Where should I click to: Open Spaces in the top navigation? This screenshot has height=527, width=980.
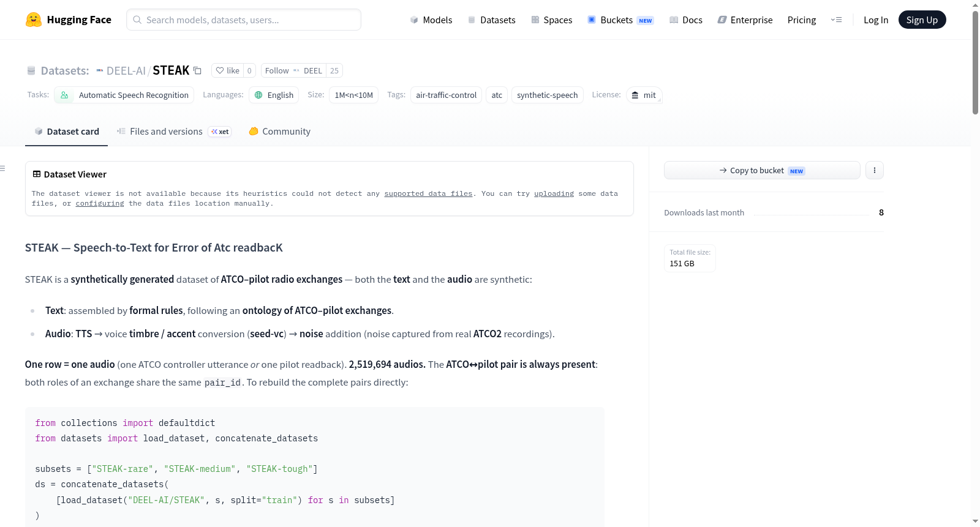[551, 20]
